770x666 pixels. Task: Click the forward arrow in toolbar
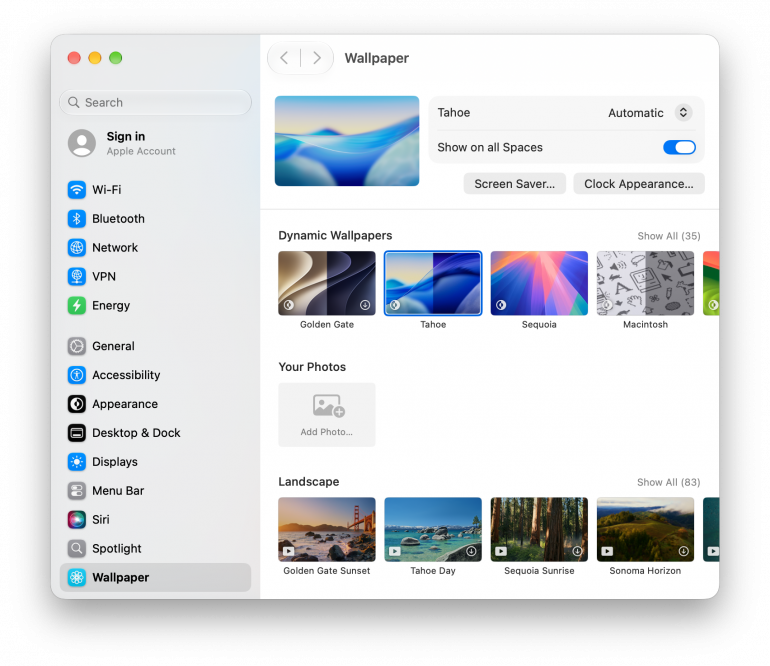317,58
